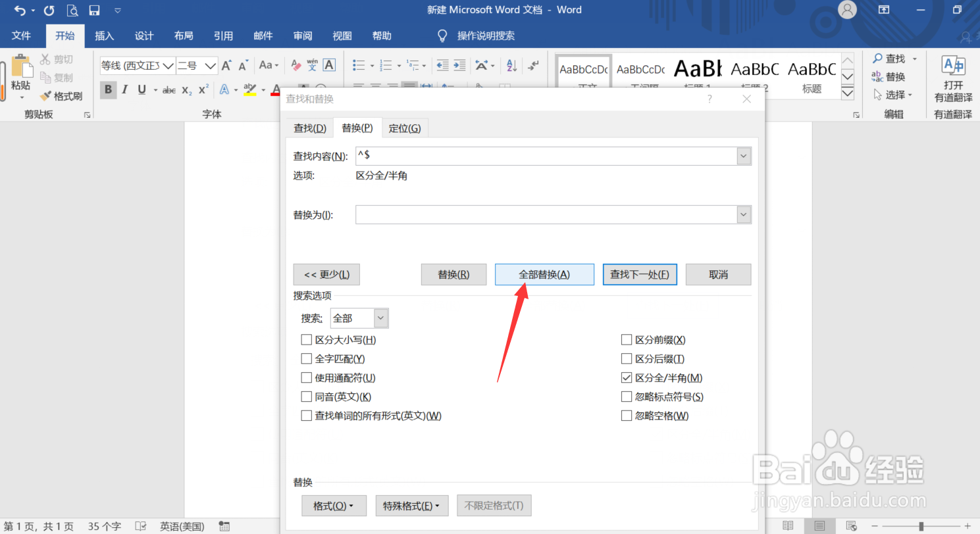
Task: Switch to the 定位 tab in the dialog
Action: click(405, 128)
